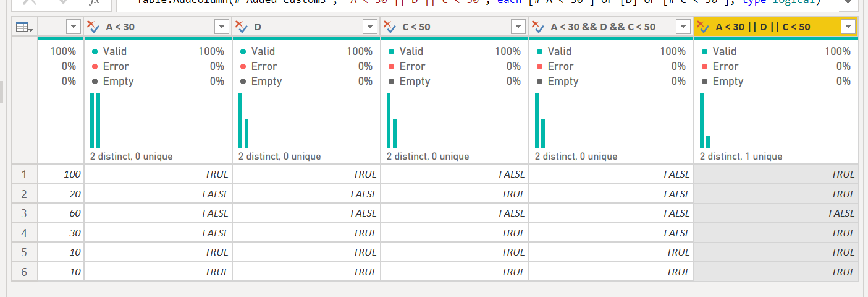This screenshot has height=297, width=868.
Task: Select row number 5
Action: tap(24, 252)
